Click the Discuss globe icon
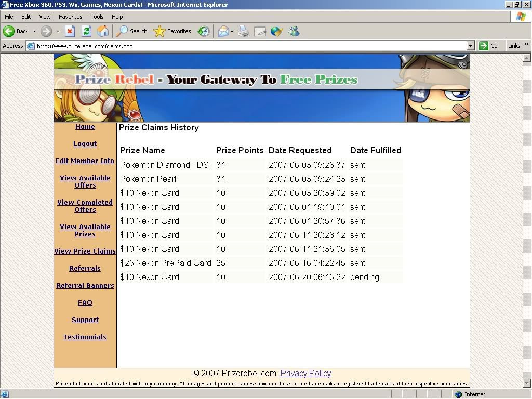 pyautogui.click(x=276, y=31)
